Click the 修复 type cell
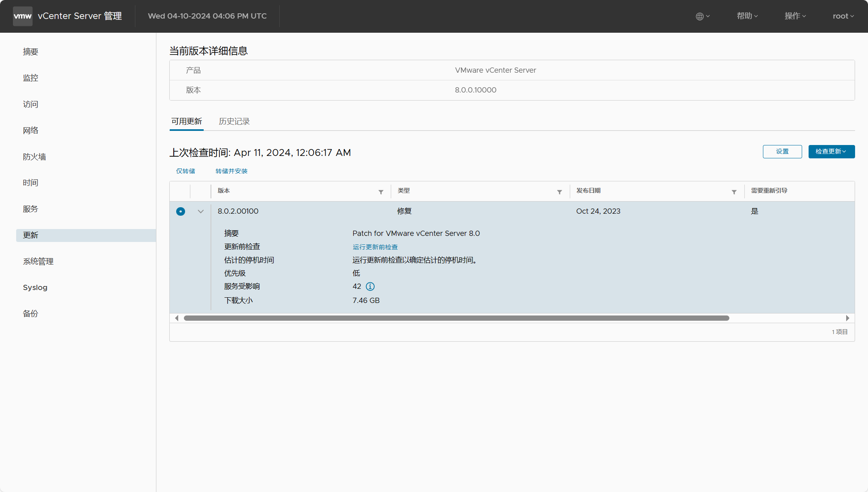Screen dimensions: 868x492 tap(405, 211)
